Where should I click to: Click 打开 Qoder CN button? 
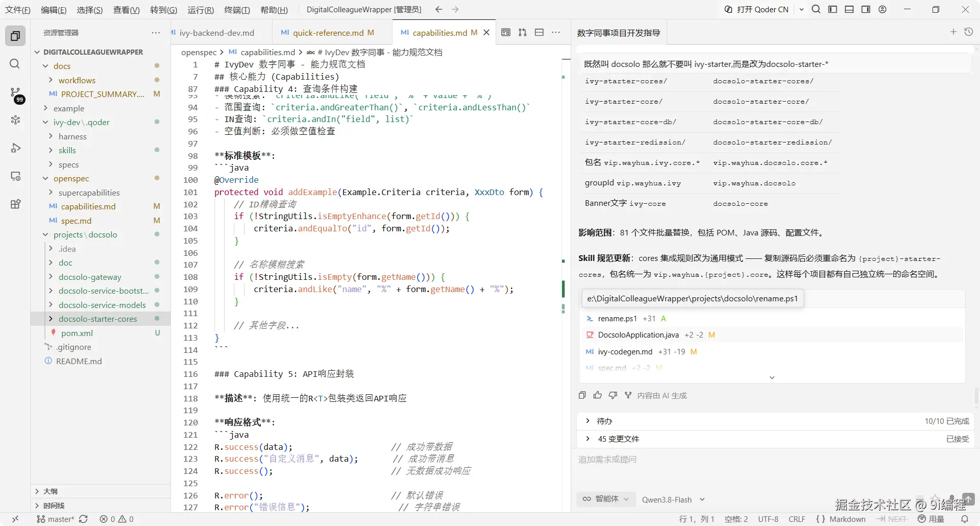click(x=757, y=9)
